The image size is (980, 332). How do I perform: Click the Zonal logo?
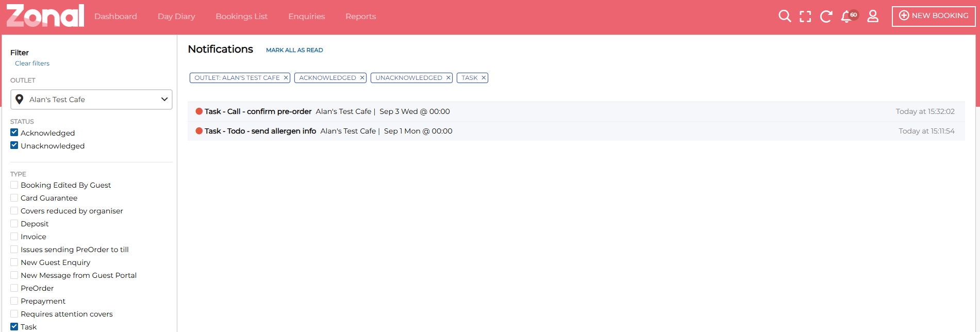coord(45,15)
